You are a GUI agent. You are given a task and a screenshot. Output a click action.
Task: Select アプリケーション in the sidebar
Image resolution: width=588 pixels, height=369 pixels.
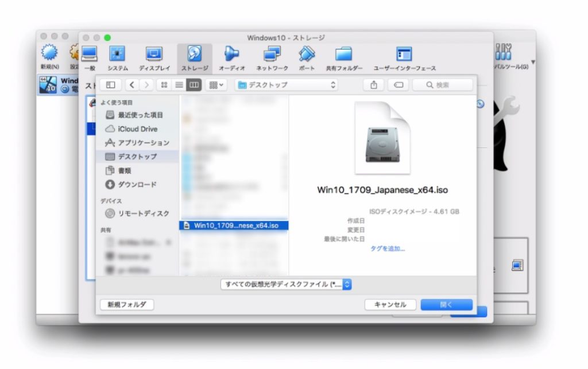pyautogui.click(x=138, y=143)
